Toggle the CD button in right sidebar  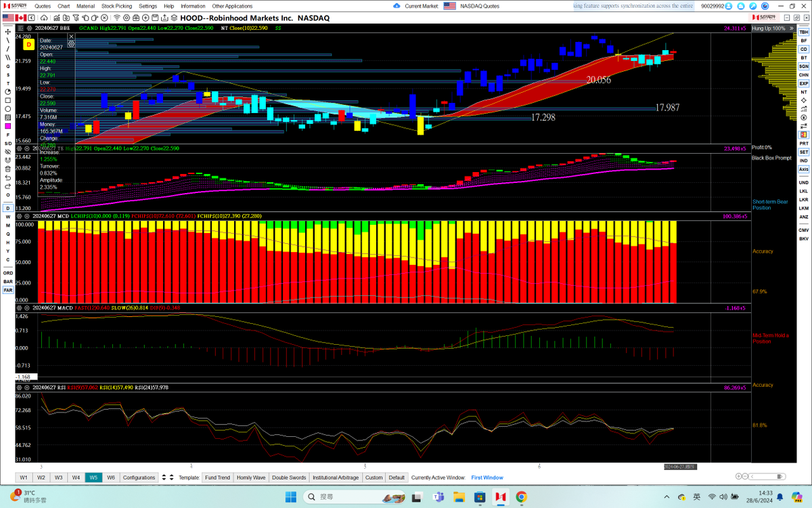pos(803,49)
